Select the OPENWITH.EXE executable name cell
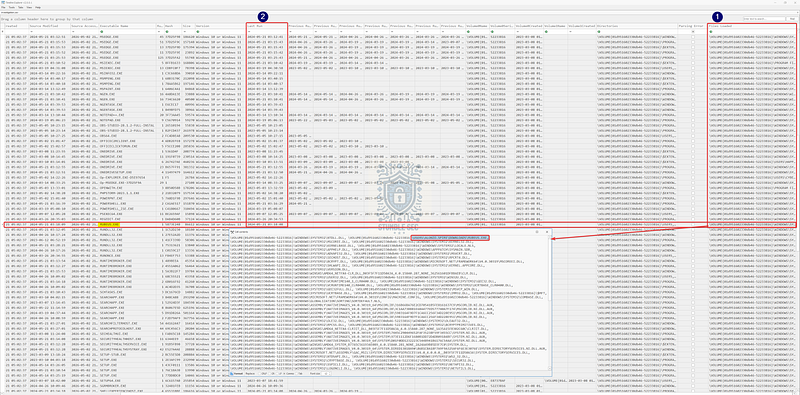The width and height of the screenshot is (800, 395). tap(128, 187)
